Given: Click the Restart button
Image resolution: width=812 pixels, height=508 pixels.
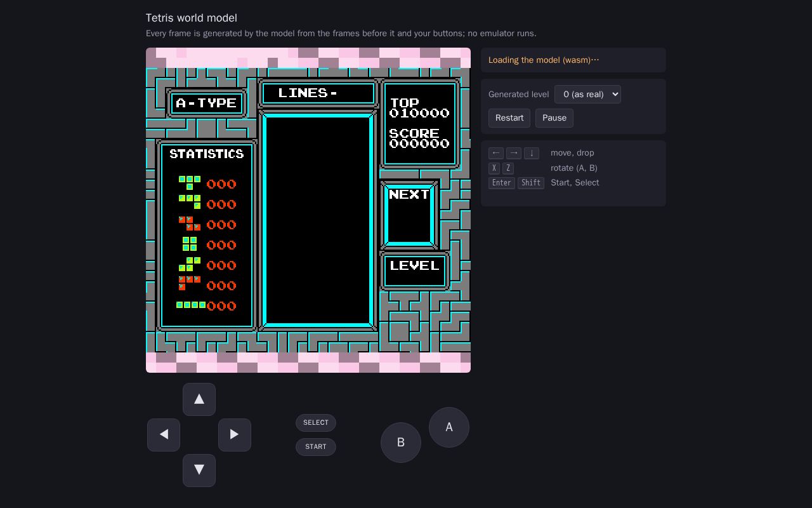Looking at the screenshot, I should click(509, 118).
